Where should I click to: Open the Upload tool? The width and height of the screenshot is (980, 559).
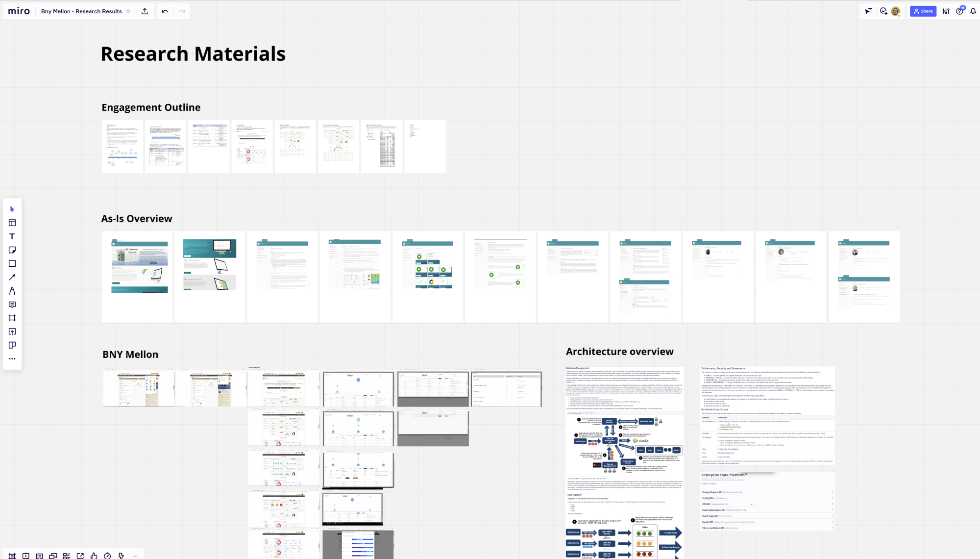pos(12,332)
